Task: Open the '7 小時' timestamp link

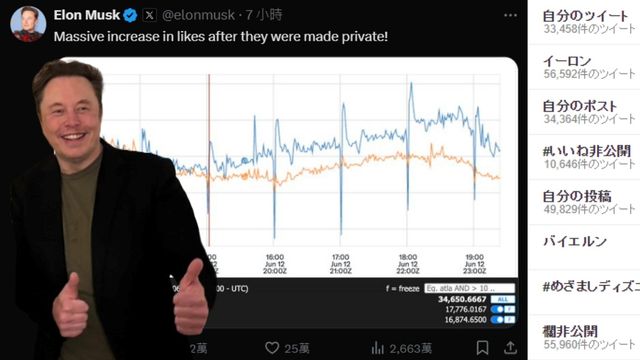Action: click(264, 16)
